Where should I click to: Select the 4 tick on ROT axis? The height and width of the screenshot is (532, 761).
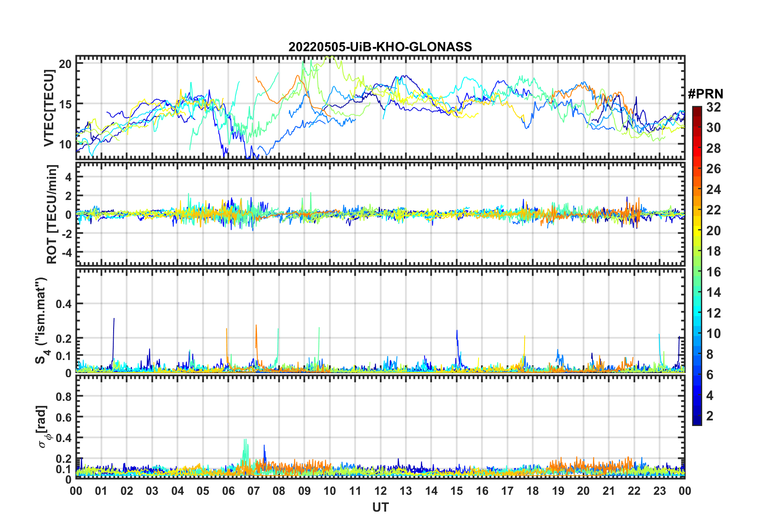click(68, 177)
